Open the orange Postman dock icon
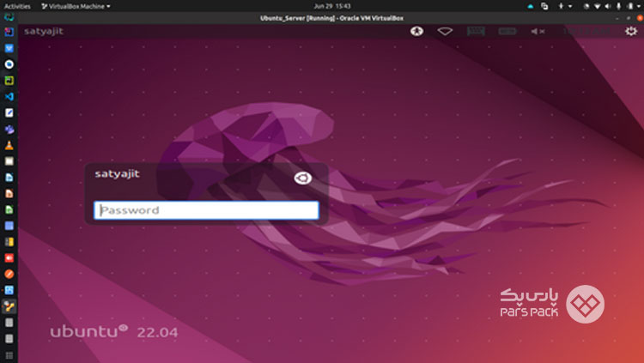 coord(9,274)
